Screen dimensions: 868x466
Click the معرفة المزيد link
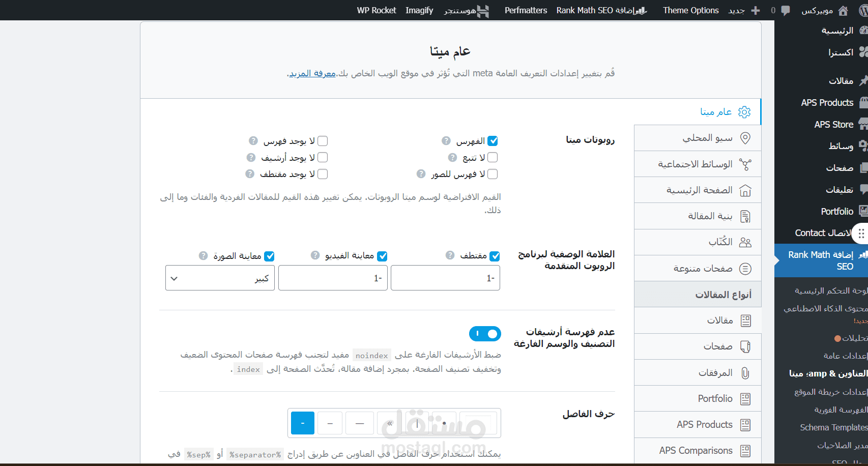(x=312, y=73)
